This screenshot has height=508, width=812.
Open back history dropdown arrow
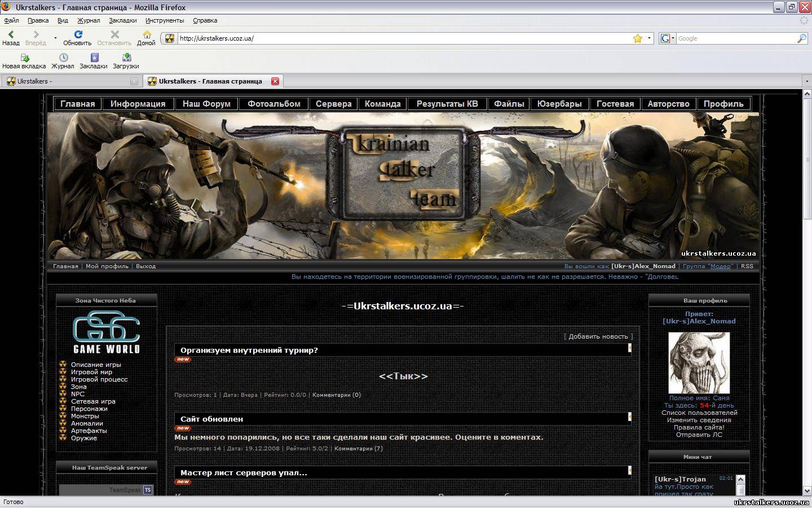55,38
